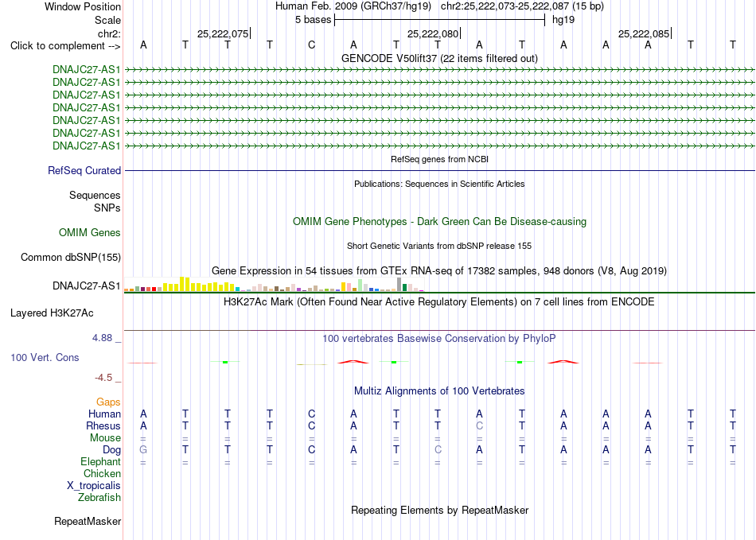Viewport: 756px width, 540px height.
Task: Click the 4.88 PhyloP upper scale value
Action: click(x=102, y=338)
